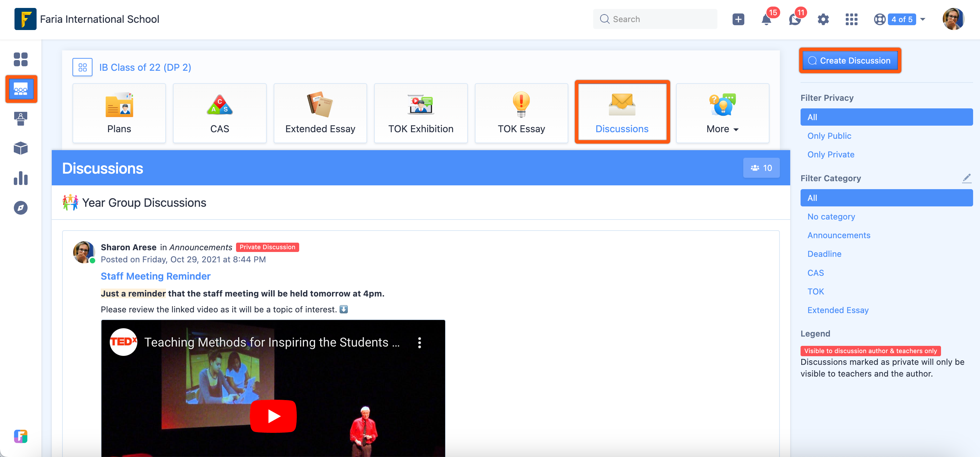
Task: Click the 4 of 5 progress badge
Action: 902,19
